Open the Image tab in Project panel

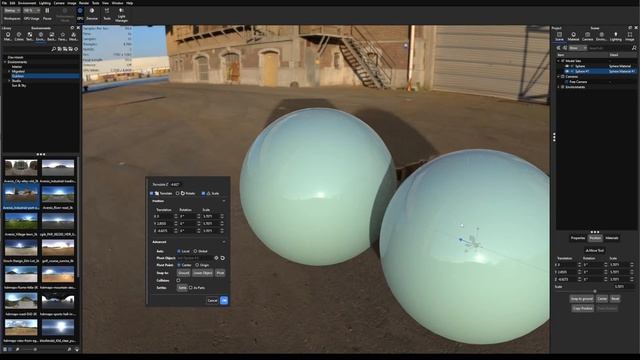point(630,36)
